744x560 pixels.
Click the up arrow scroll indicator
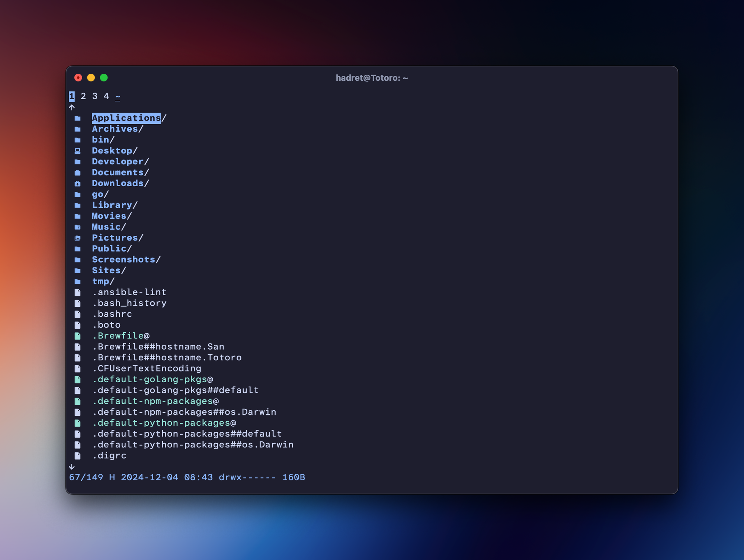[72, 107]
